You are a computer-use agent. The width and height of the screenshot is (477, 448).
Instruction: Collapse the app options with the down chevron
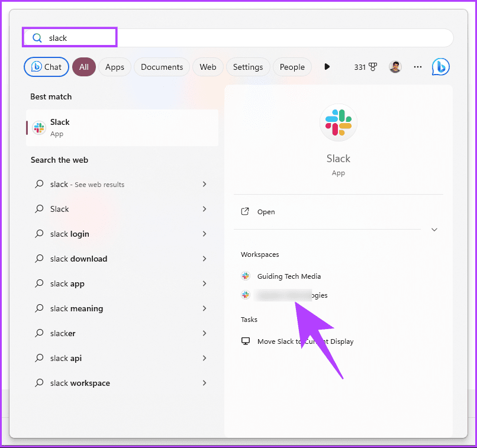[434, 229]
